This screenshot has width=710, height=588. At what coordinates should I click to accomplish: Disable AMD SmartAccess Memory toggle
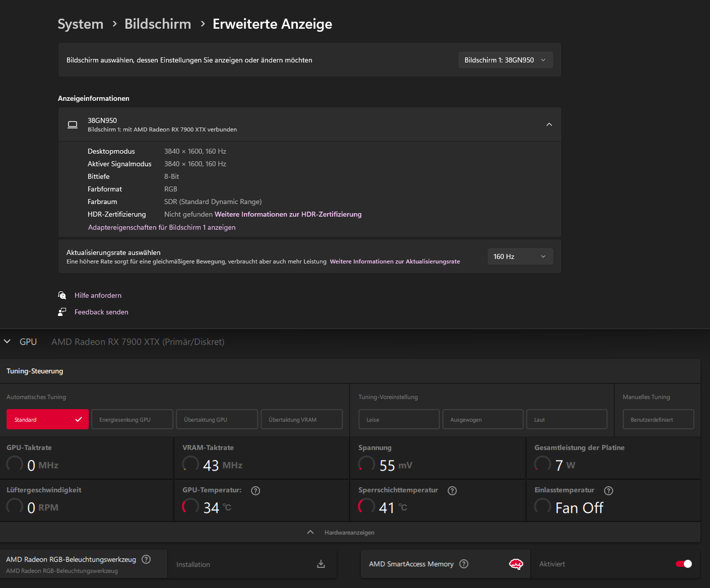point(684,564)
